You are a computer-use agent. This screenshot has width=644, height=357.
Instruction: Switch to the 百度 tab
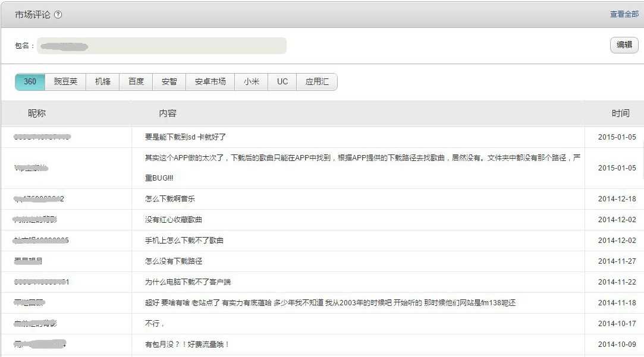point(136,82)
